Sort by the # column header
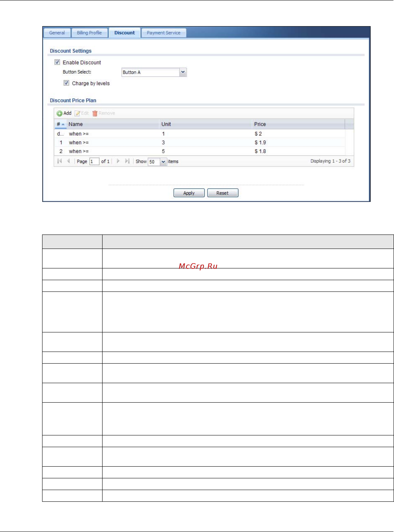This screenshot has height=532, width=394. tap(61, 124)
